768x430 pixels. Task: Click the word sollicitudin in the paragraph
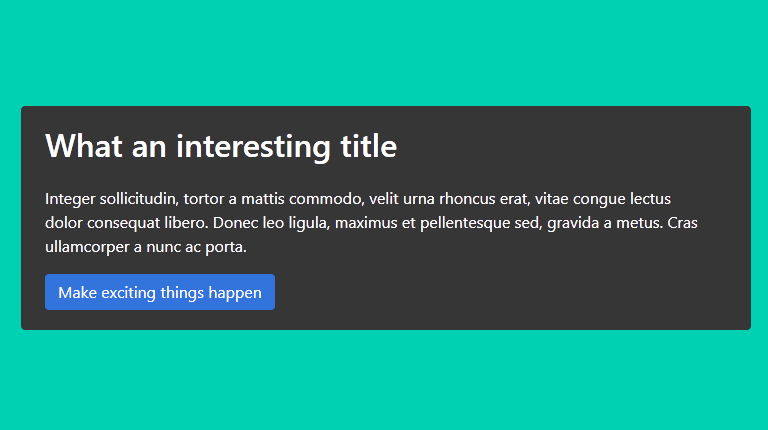click(x=140, y=199)
